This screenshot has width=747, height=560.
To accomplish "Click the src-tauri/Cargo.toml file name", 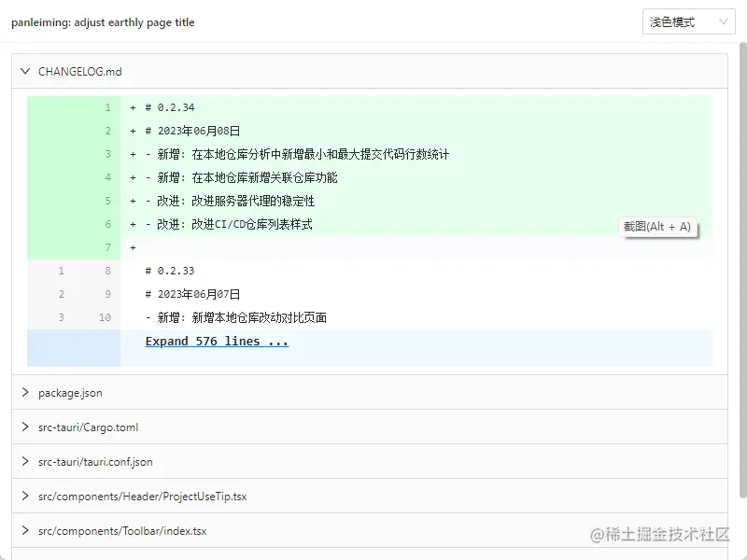I will click(88, 427).
